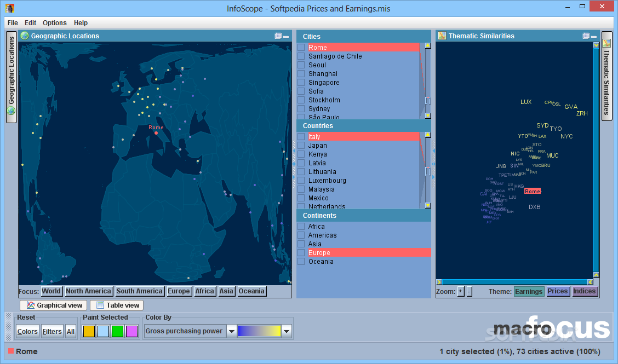Click left yellow arrow of Thematic horizontal scrollbar
Screen dimensions: 618x364
coord(439,282)
